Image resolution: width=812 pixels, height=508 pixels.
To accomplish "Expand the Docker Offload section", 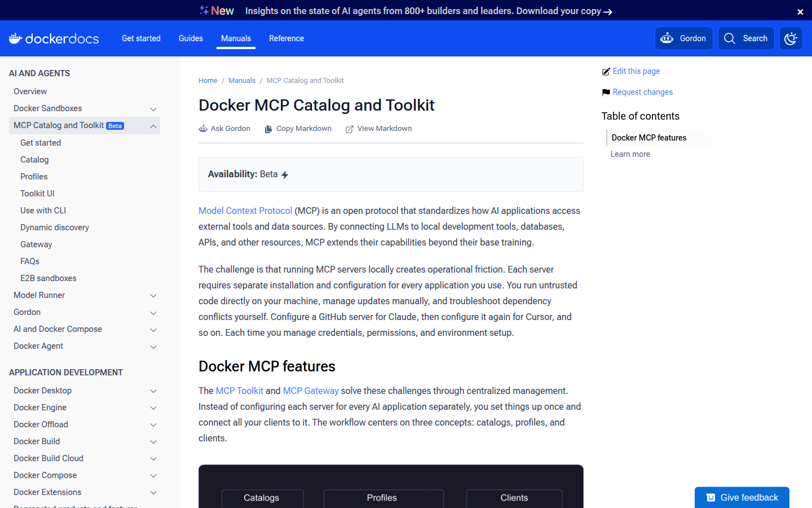I will (153, 425).
